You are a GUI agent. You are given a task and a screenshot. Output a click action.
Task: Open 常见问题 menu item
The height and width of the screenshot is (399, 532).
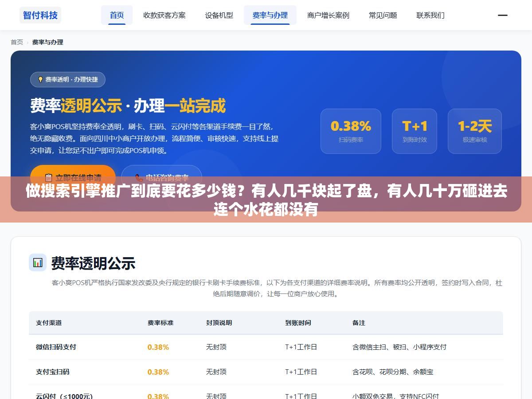[383, 15]
